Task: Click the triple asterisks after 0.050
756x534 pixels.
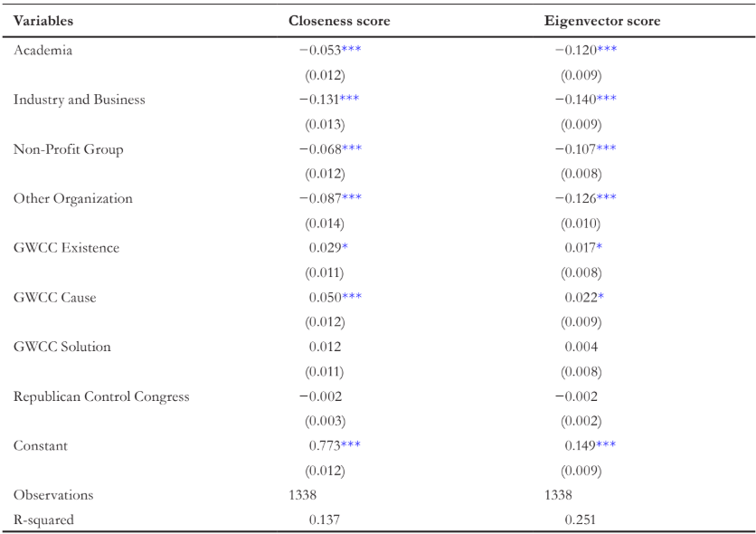Action: pyautogui.click(x=352, y=296)
